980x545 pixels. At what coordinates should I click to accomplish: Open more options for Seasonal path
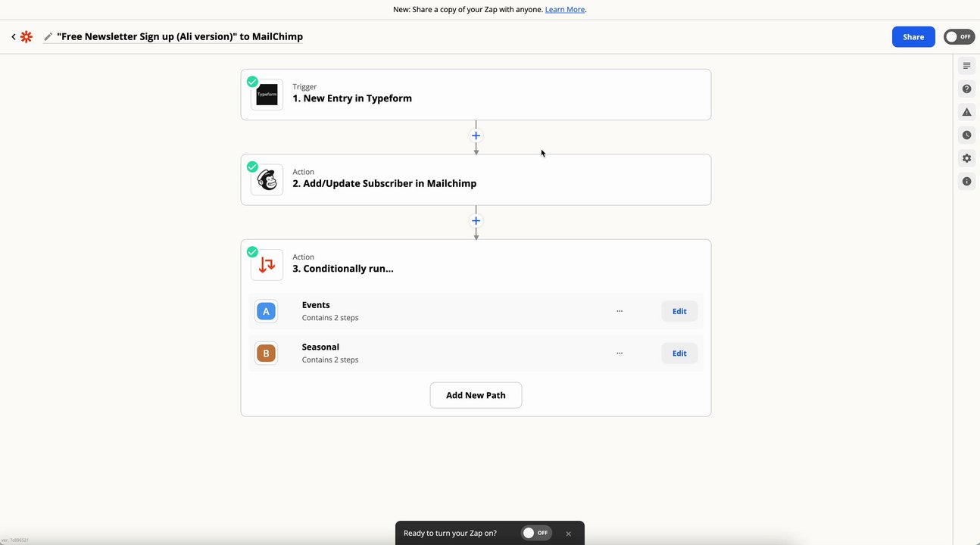pos(620,353)
